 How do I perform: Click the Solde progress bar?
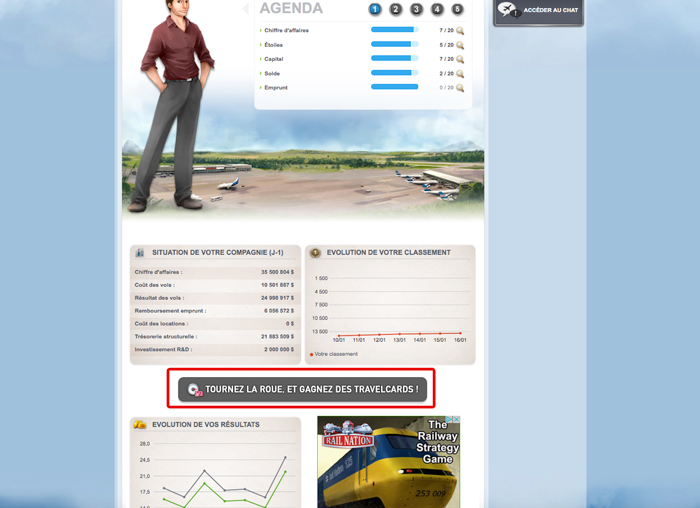coord(395,72)
